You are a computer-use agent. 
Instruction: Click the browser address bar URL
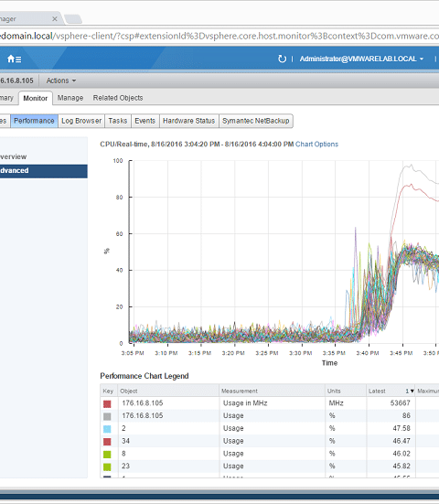219,36
